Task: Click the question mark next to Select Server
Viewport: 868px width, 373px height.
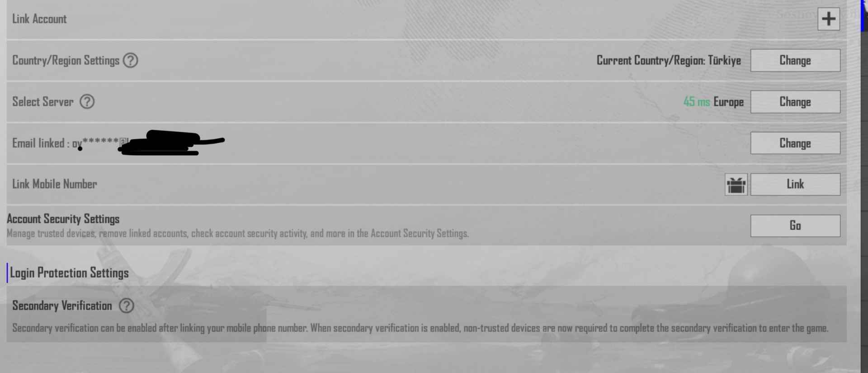Action: pos(87,101)
